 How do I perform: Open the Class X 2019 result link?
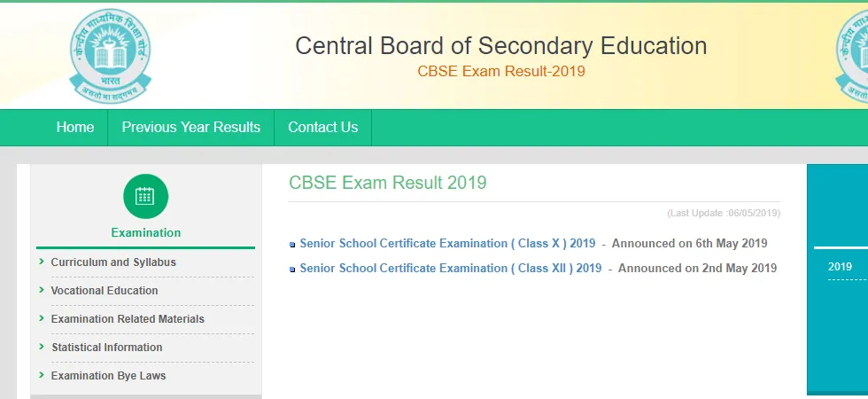pyautogui.click(x=447, y=243)
